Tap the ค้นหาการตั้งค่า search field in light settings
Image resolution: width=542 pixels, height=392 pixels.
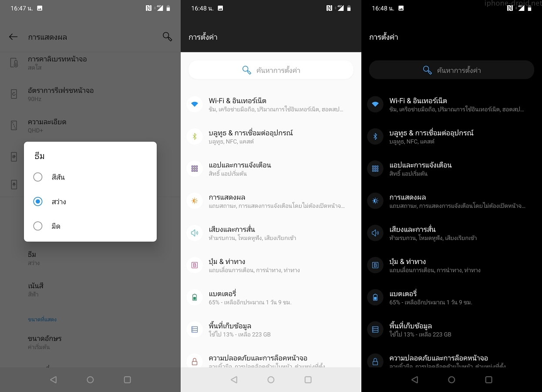[271, 70]
